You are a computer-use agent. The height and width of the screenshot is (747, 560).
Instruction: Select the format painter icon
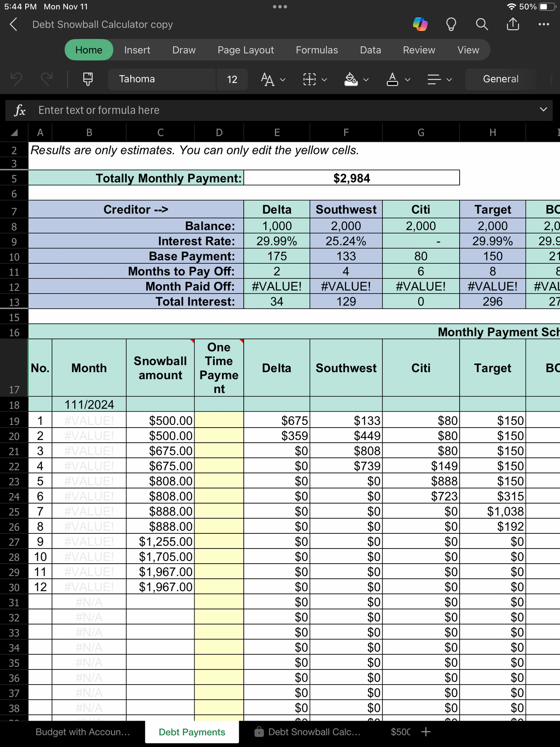tap(88, 79)
